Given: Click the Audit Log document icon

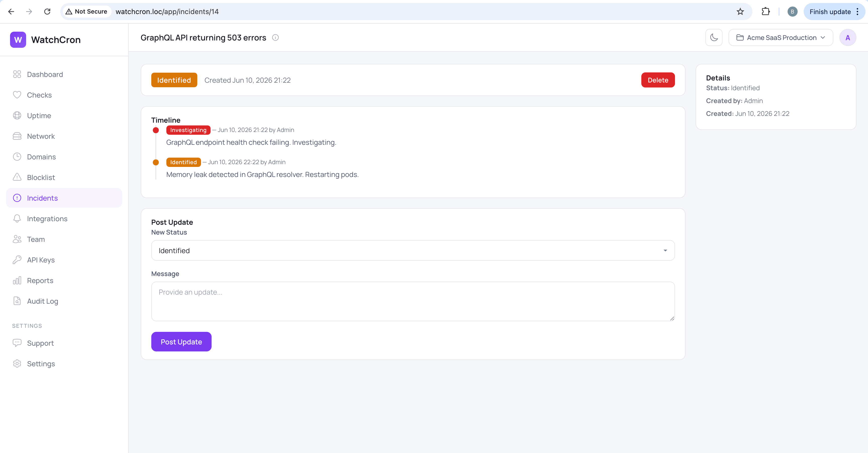Looking at the screenshot, I should pos(17,301).
